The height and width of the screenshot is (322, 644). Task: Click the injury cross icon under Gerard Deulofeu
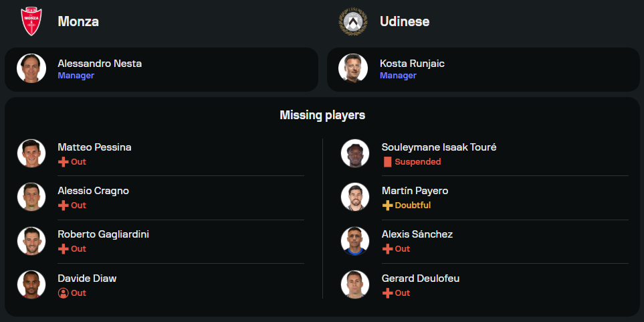point(387,293)
